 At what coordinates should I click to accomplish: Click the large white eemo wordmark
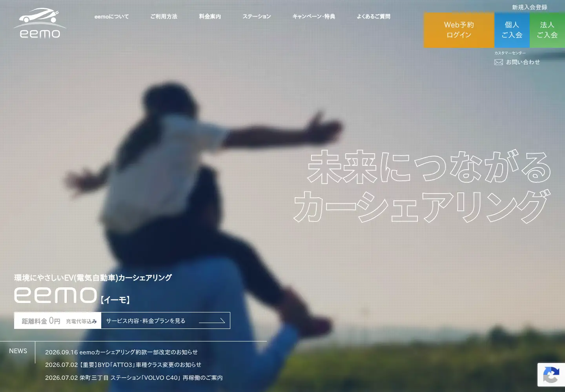point(55,295)
